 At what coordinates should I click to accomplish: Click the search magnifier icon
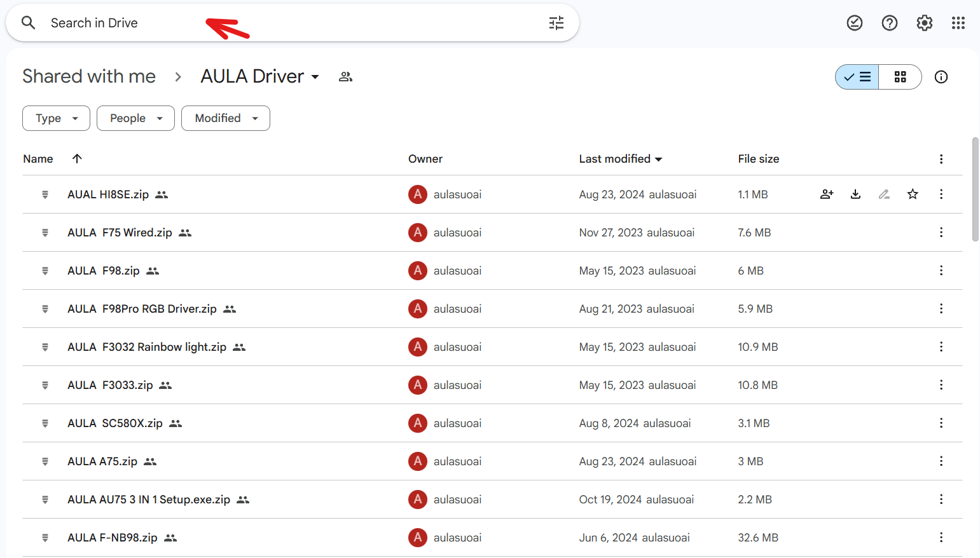click(x=28, y=23)
